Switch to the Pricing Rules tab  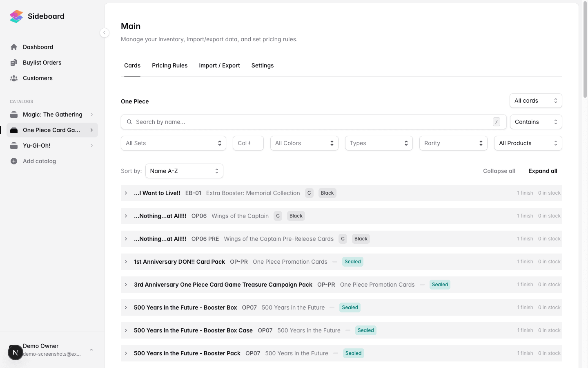tap(169, 65)
